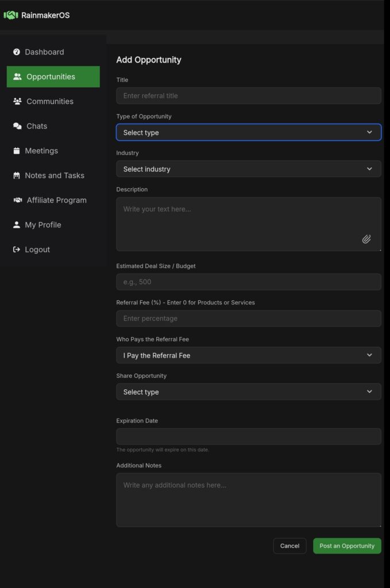Click the Notes and Tasks icon
This screenshot has height=588, width=390.
(x=17, y=175)
